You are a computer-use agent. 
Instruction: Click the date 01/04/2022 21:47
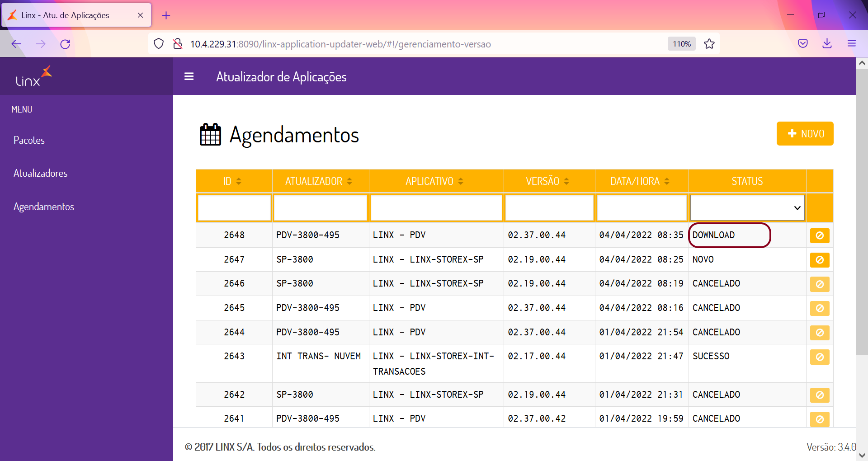click(x=641, y=356)
